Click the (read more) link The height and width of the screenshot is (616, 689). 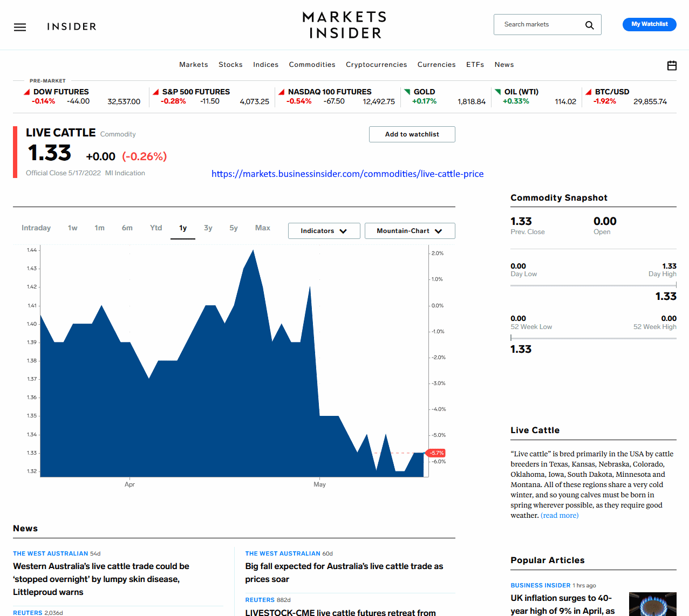point(560,516)
